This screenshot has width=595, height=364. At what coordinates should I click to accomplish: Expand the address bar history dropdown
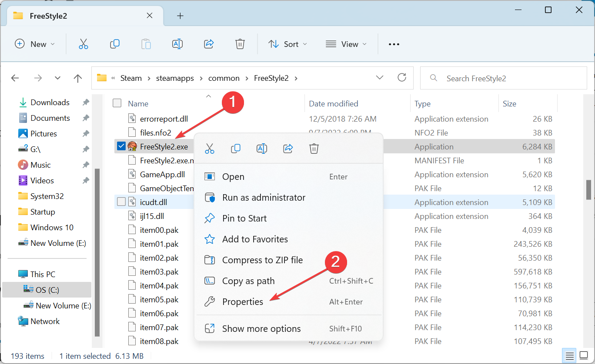pyautogui.click(x=380, y=78)
